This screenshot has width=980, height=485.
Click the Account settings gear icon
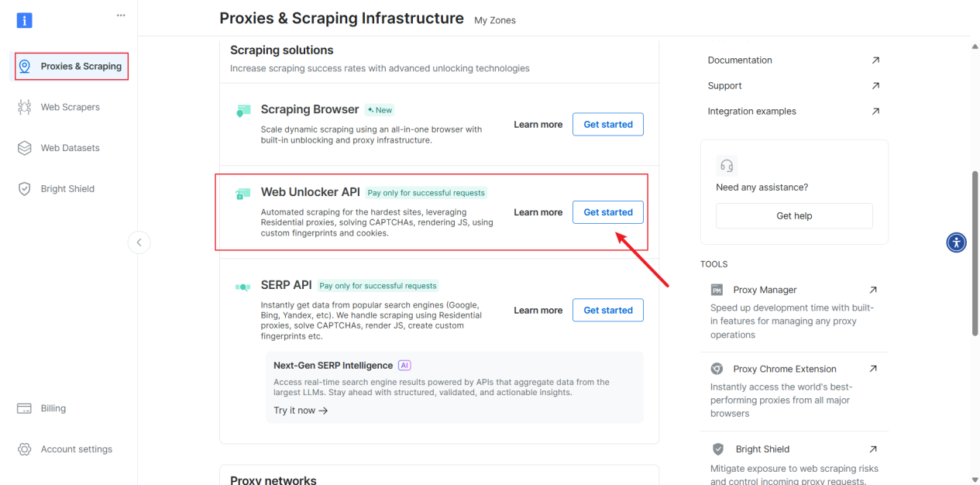25,449
